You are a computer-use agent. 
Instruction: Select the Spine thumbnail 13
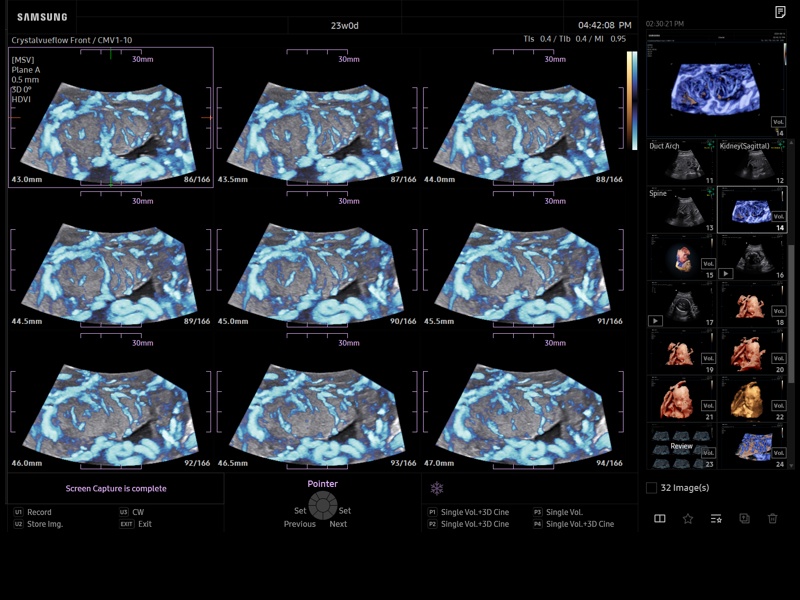[681, 209]
